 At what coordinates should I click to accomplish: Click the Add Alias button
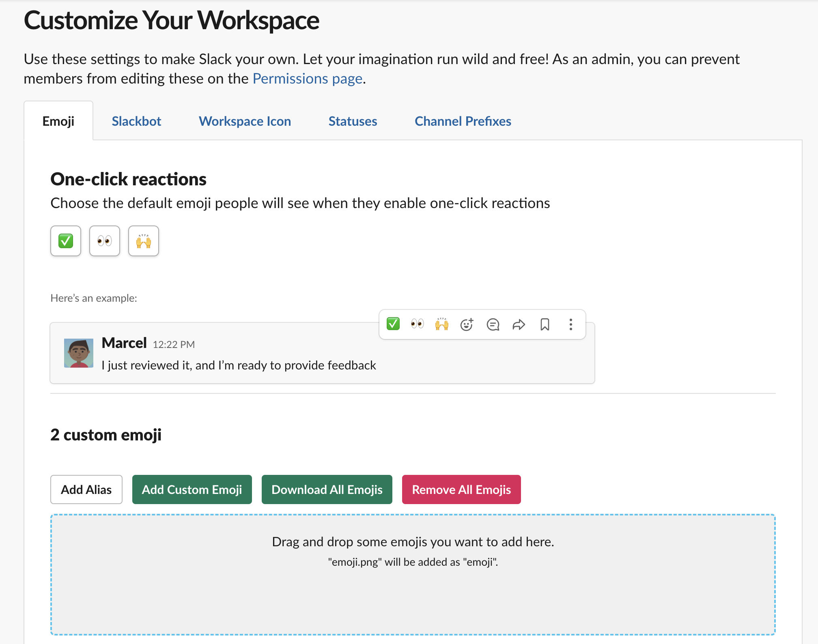click(86, 489)
